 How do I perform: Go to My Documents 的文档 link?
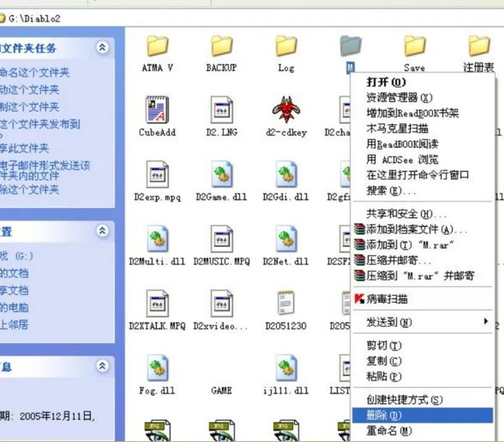pos(14,273)
